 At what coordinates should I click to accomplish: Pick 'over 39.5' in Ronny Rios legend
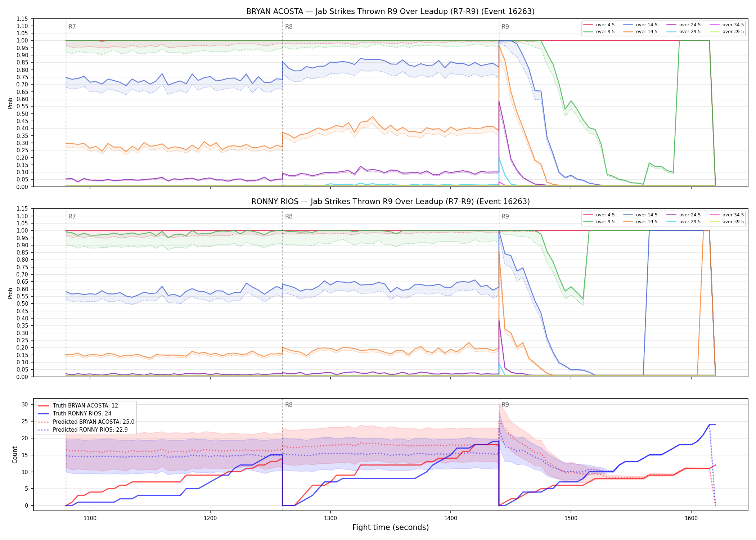(x=727, y=222)
